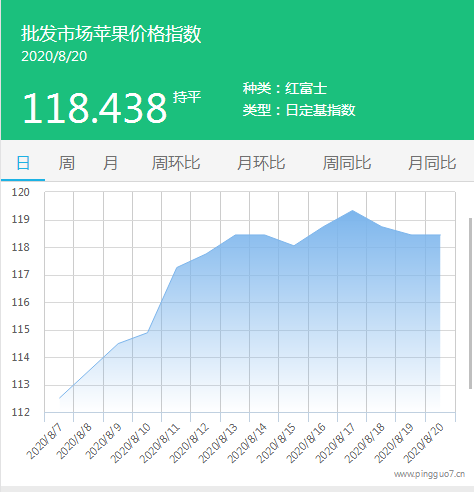The width and height of the screenshot is (474, 492).
Task: Click the 类型：日定基指数 label
Action: coord(299,110)
